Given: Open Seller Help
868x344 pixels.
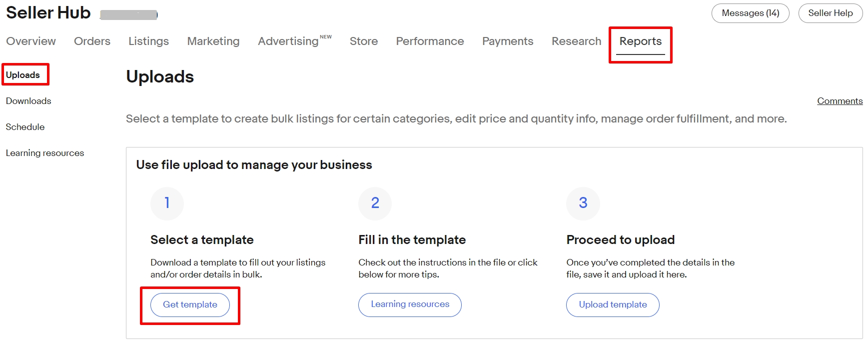Looking at the screenshot, I should point(830,13).
